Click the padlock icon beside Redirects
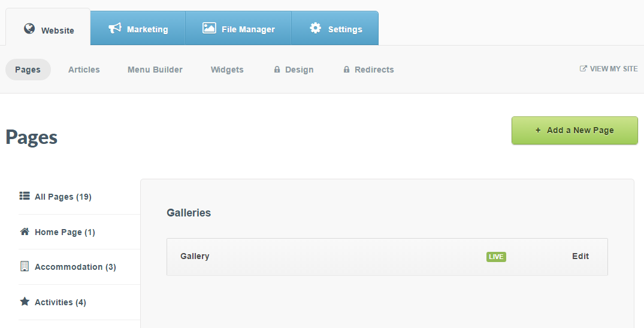The width and height of the screenshot is (644, 328). [346, 70]
